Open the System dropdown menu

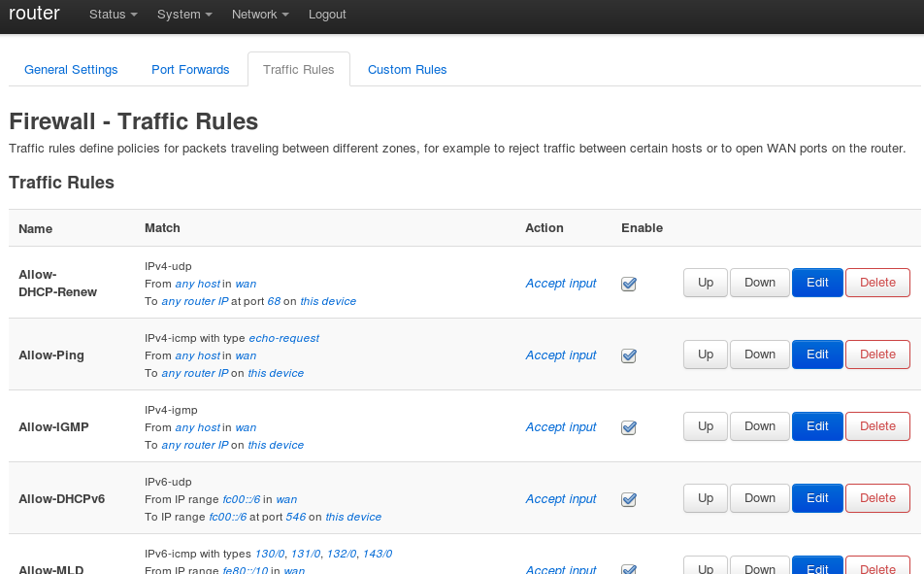click(x=184, y=15)
